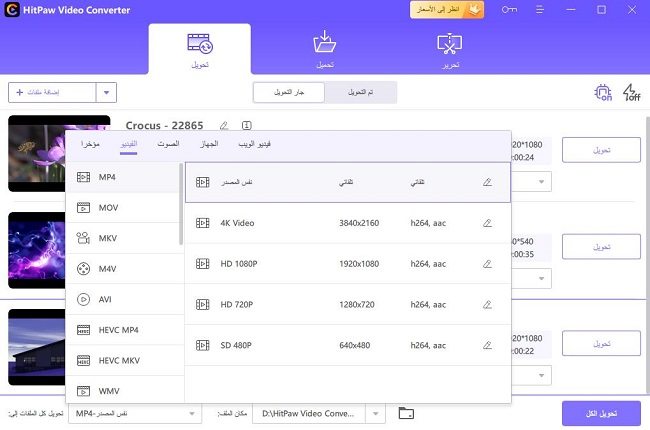
Task: Edit the 4K Video preset settings
Action: coord(488,223)
